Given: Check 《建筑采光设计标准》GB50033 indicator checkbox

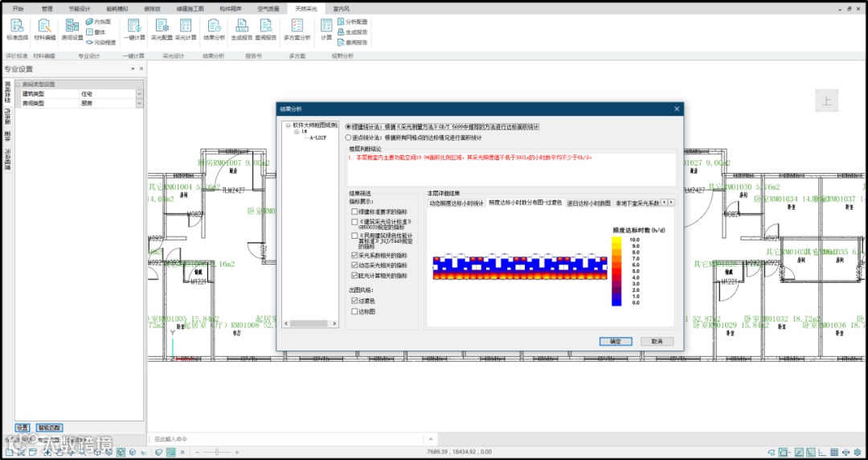Looking at the screenshot, I should point(355,222).
